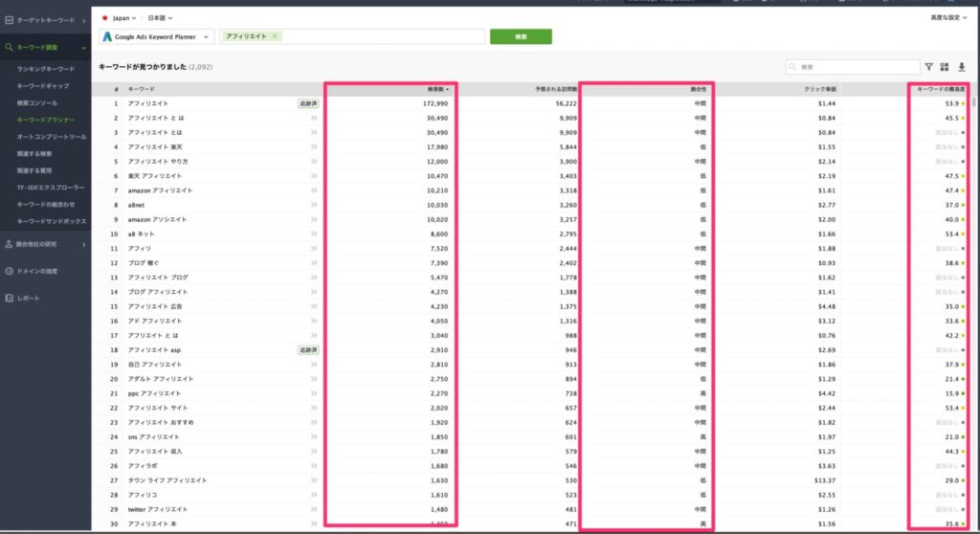The height and width of the screenshot is (534, 980).
Task: Sort by the 競合性 column header
Action: coord(698,89)
